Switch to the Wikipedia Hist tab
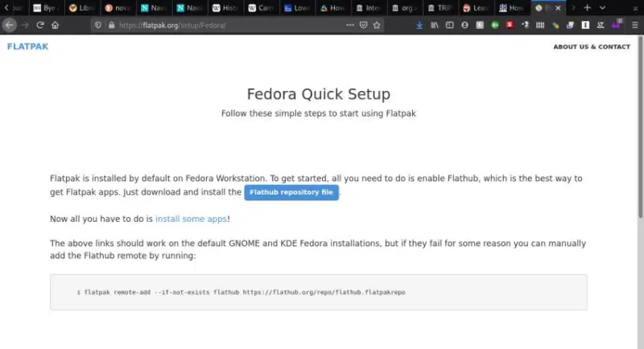Image resolution: width=644 pixels, height=349 pixels. tap(225, 8)
